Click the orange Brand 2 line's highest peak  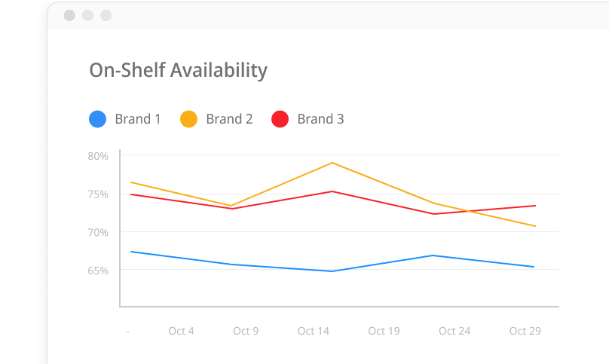coord(332,163)
